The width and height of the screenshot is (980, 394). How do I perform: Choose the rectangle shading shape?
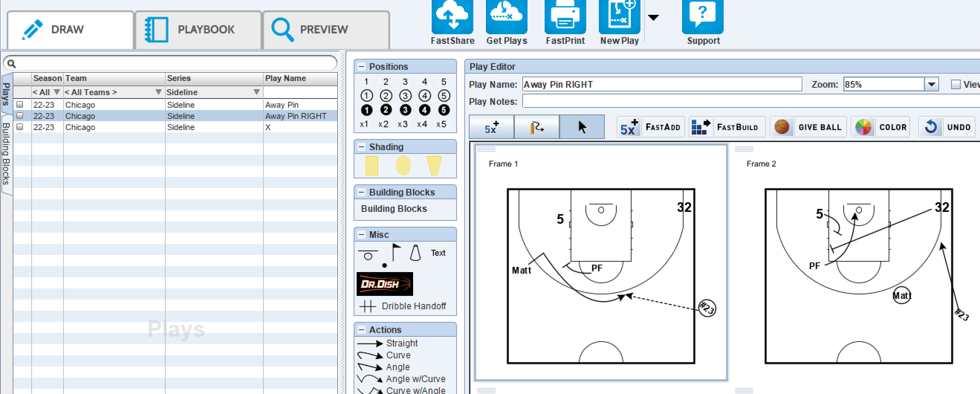coord(372,166)
